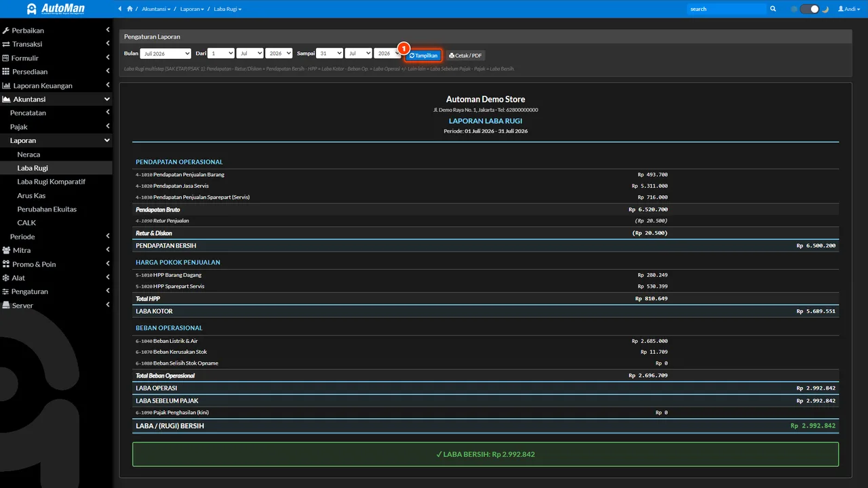Open the Sampai month dropdown
Image resolution: width=868 pixels, height=488 pixels.
coord(359,53)
